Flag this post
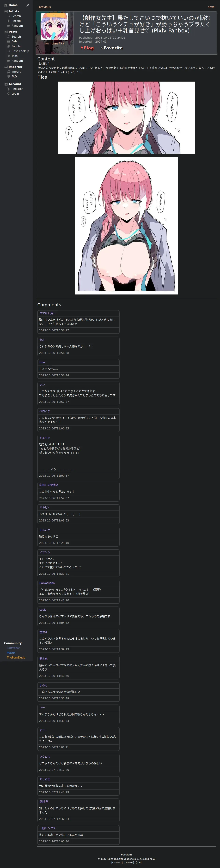Screen dimensions: 220x868 point(87,48)
